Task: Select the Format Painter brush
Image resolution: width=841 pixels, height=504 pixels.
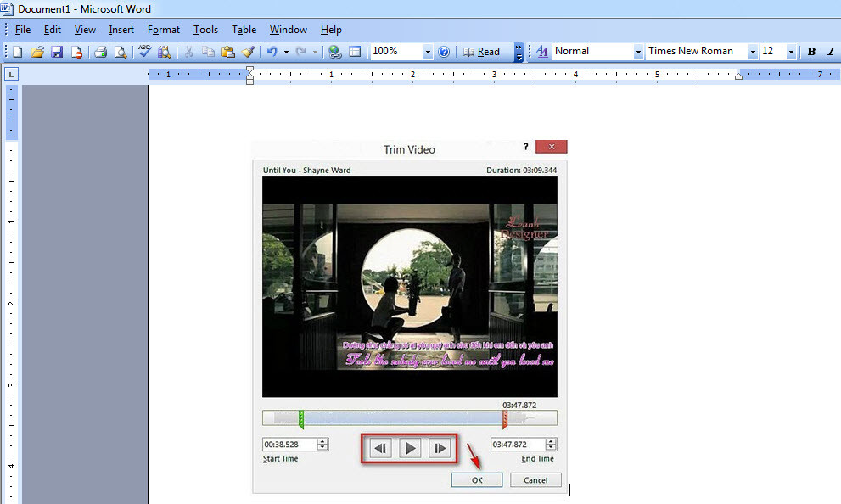Action: tap(248, 52)
